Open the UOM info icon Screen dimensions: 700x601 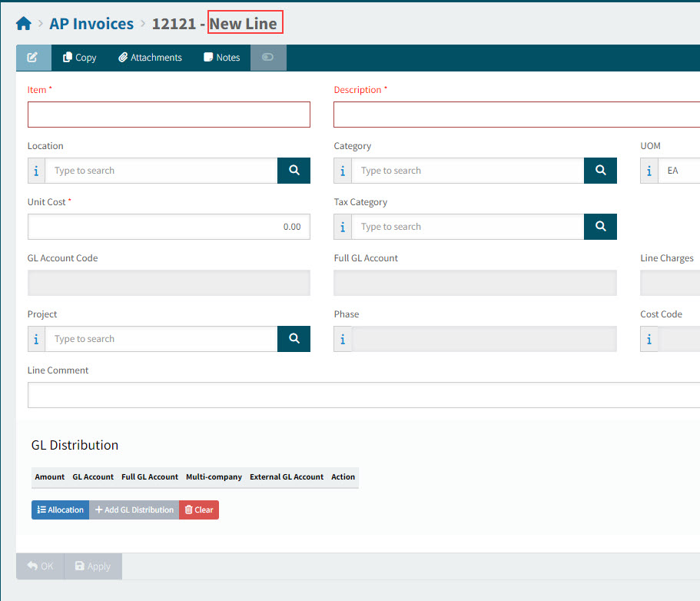click(x=649, y=171)
